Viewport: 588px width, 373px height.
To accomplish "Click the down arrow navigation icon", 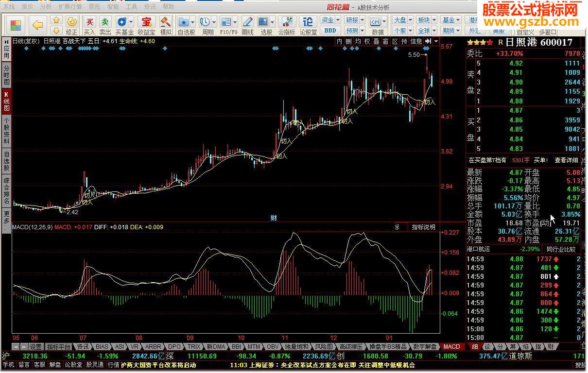I will pos(56,30).
